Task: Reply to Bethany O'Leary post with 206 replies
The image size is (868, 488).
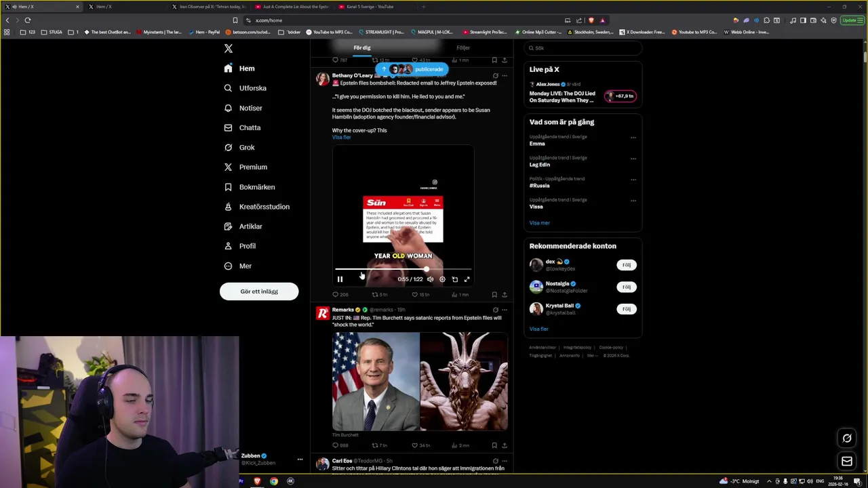Action: pos(340,295)
